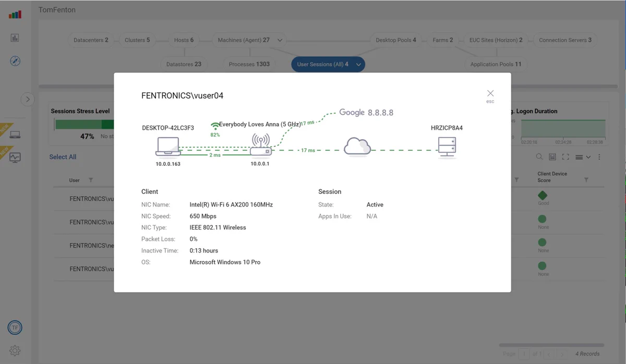Expand the sidebar with the arrow button
The image size is (626, 364).
[x=28, y=99]
